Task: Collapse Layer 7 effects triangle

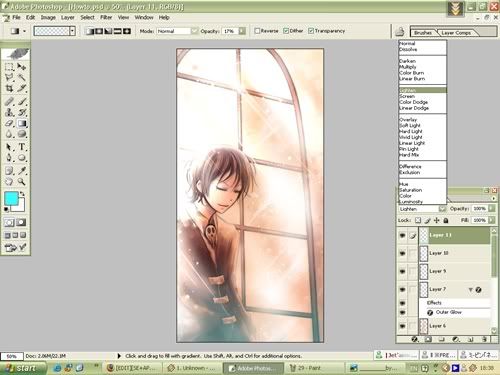Action: [x=470, y=290]
